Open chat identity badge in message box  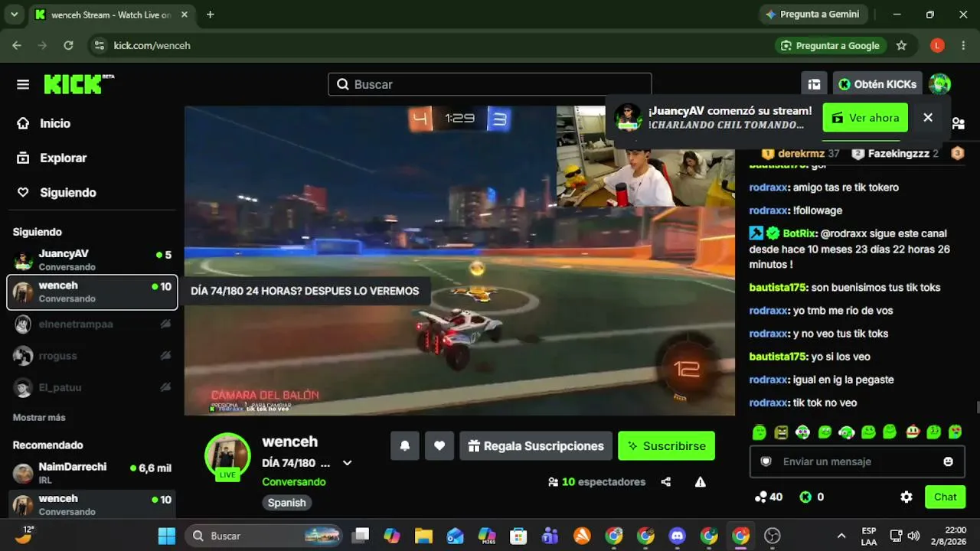coord(766,461)
